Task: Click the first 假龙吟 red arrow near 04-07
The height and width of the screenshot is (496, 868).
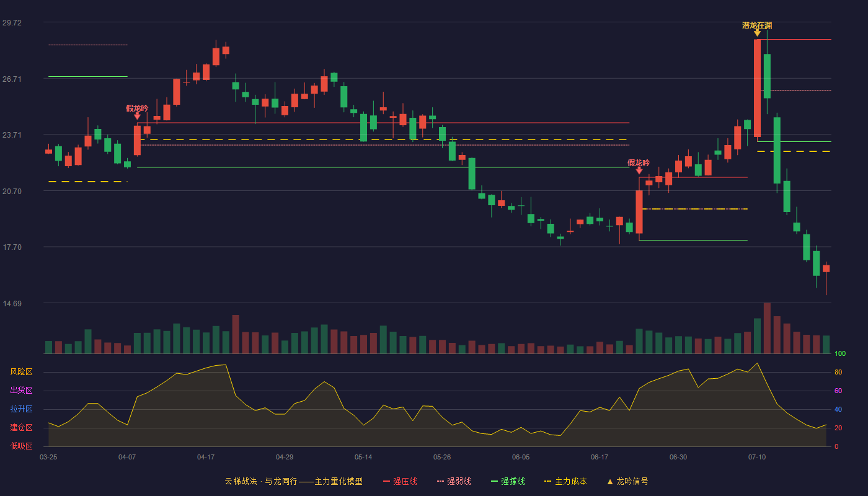Action: point(137,115)
